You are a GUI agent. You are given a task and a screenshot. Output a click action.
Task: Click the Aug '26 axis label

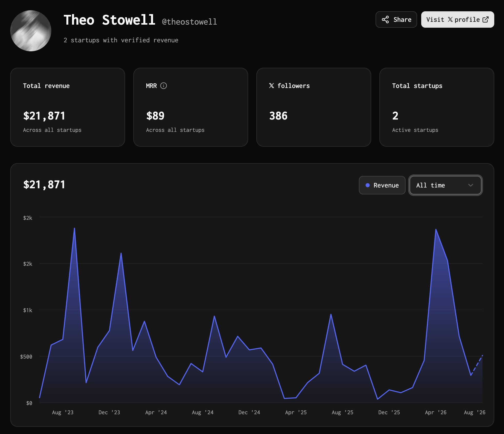[x=475, y=412]
